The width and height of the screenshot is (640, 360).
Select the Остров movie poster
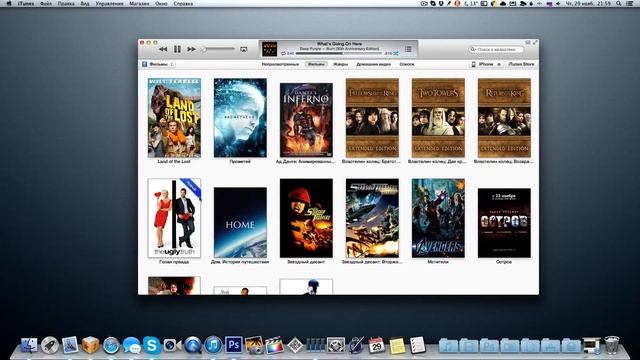pyautogui.click(x=504, y=223)
